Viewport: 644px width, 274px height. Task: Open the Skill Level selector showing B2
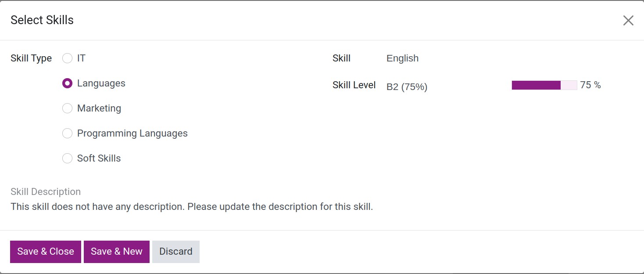407,86
